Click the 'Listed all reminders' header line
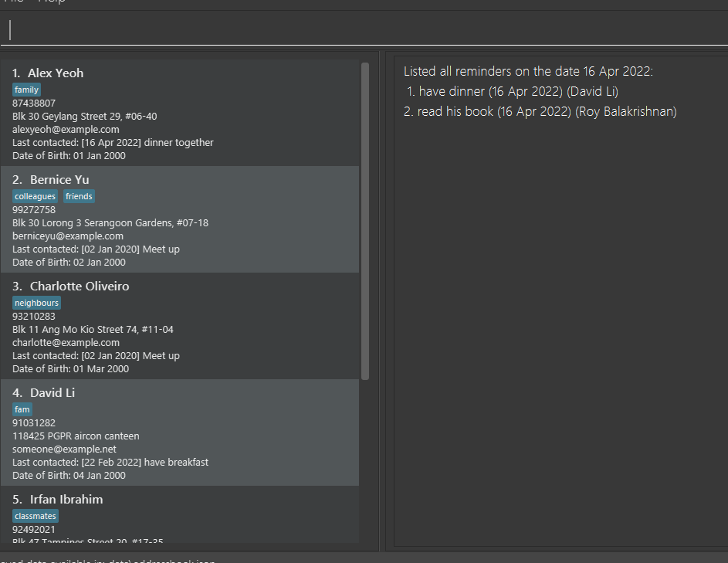This screenshot has width=728, height=563. (x=528, y=71)
